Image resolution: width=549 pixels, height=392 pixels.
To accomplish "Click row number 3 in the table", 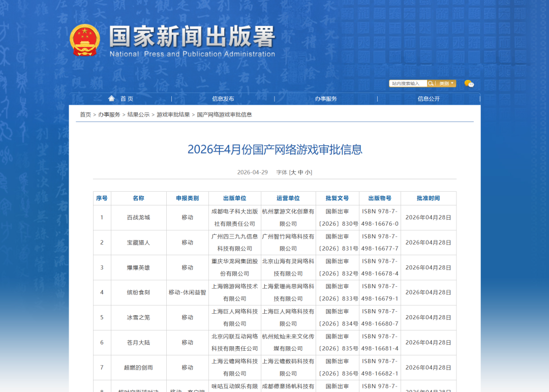I will coord(102,267).
